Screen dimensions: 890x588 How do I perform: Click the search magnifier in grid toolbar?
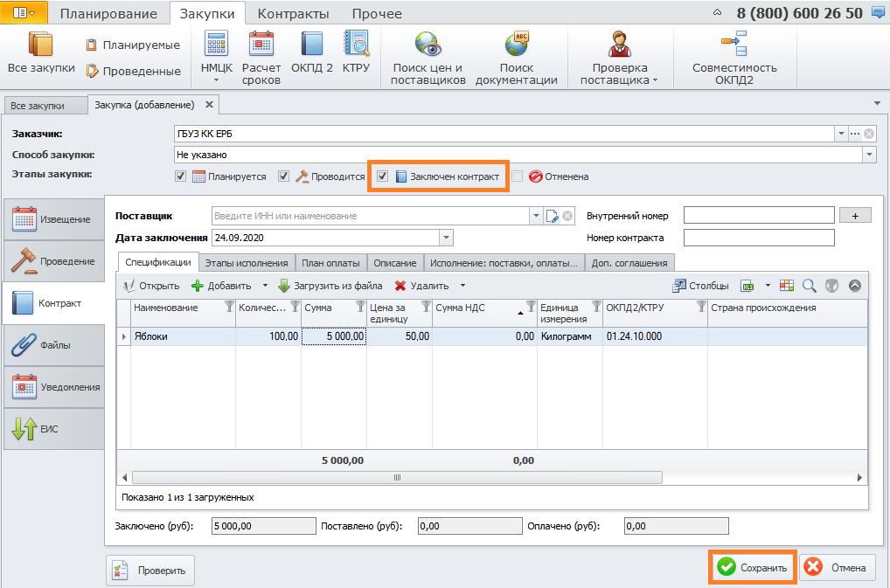809,286
